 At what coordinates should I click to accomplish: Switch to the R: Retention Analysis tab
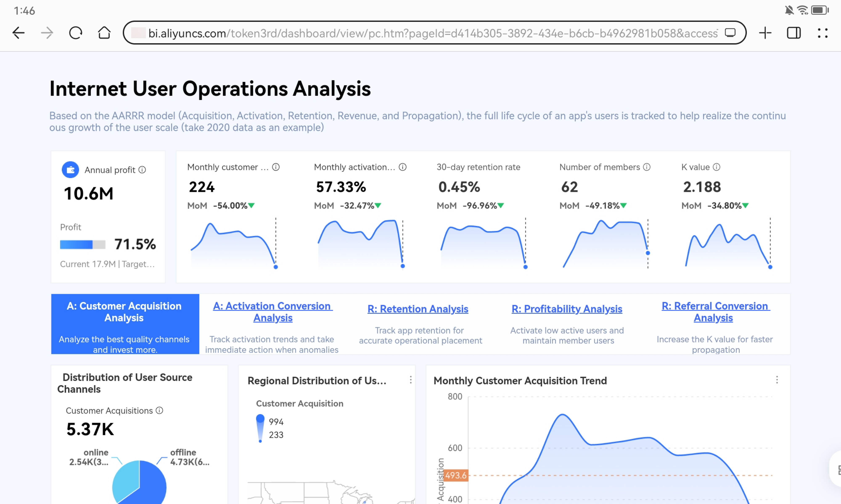(x=418, y=309)
